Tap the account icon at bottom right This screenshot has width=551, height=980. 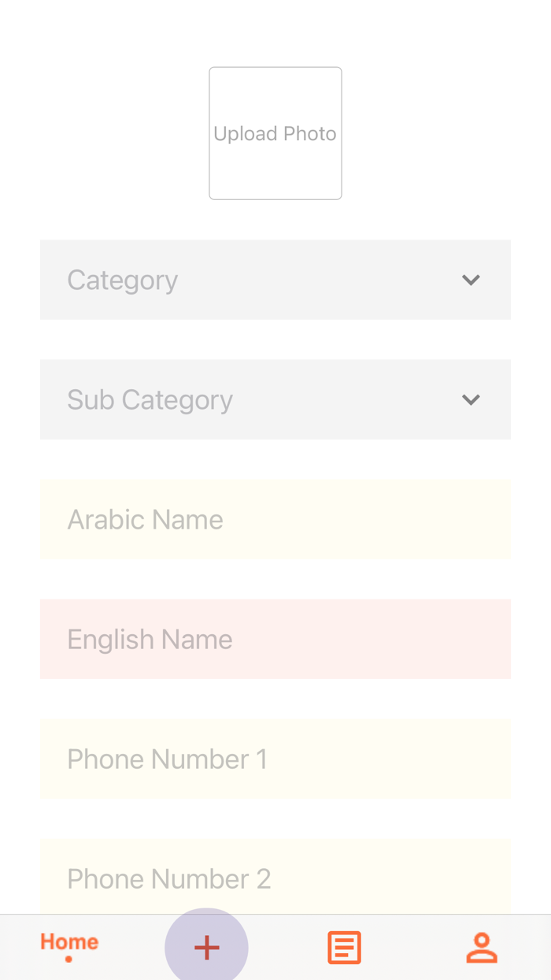coord(482,946)
